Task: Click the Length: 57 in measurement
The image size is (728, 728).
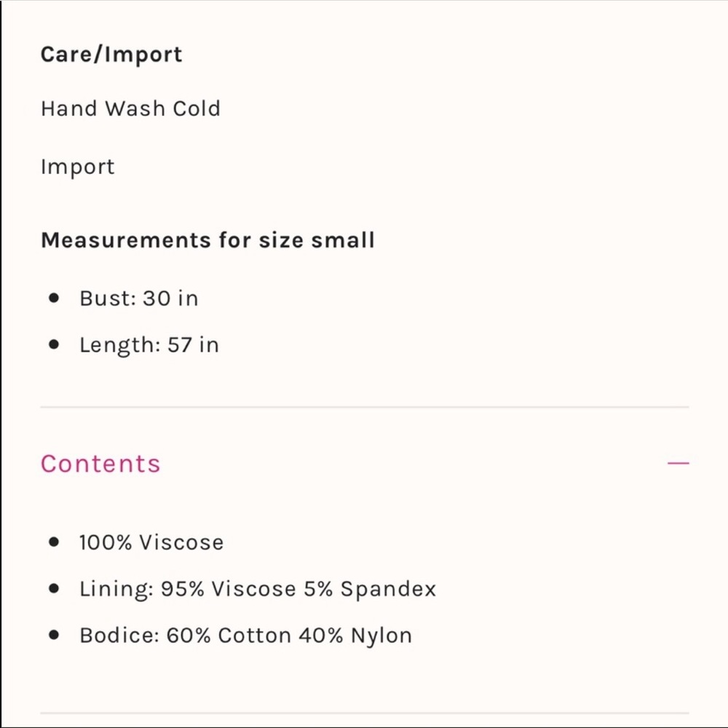Action: click(x=149, y=345)
